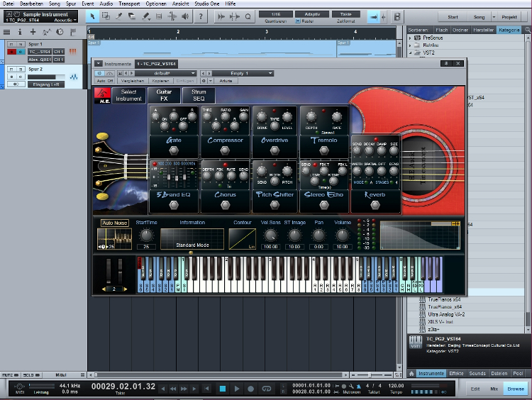This screenshot has width=532, height=400.
Task: Click the Spur 2 volume fader
Action: [x=47, y=77]
